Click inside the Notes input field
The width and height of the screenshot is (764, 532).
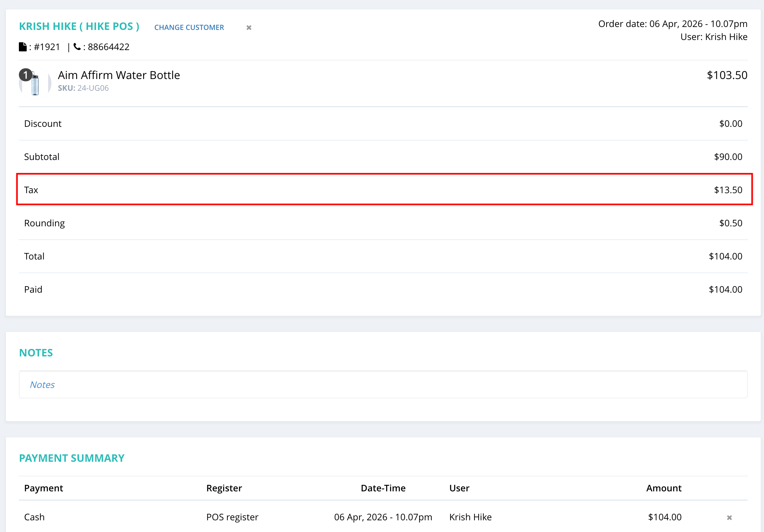click(x=383, y=385)
